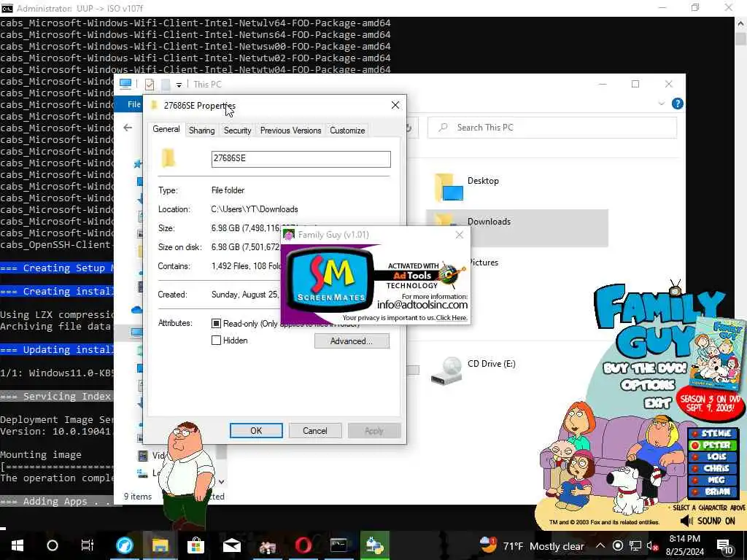This screenshot has width=747, height=560.
Task: Open the Security tab
Action: pos(237,131)
